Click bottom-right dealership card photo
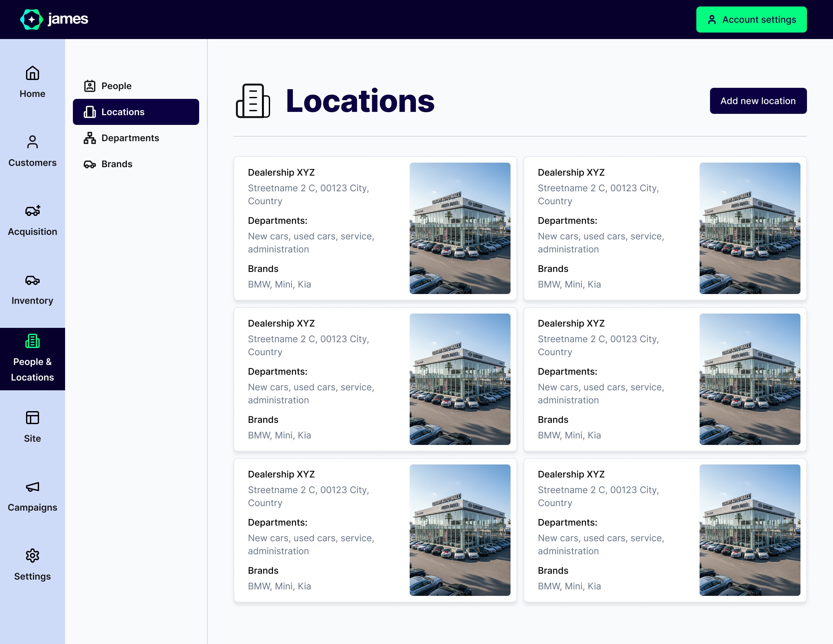 coord(749,530)
